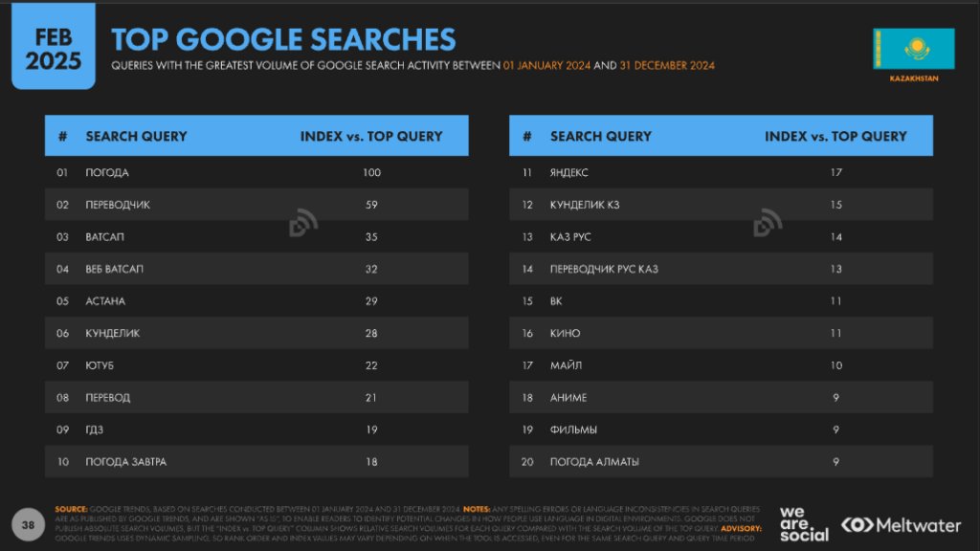The width and height of the screenshot is (980, 551).
Task: Select the АНИМЕ search query row
Action: (721, 397)
